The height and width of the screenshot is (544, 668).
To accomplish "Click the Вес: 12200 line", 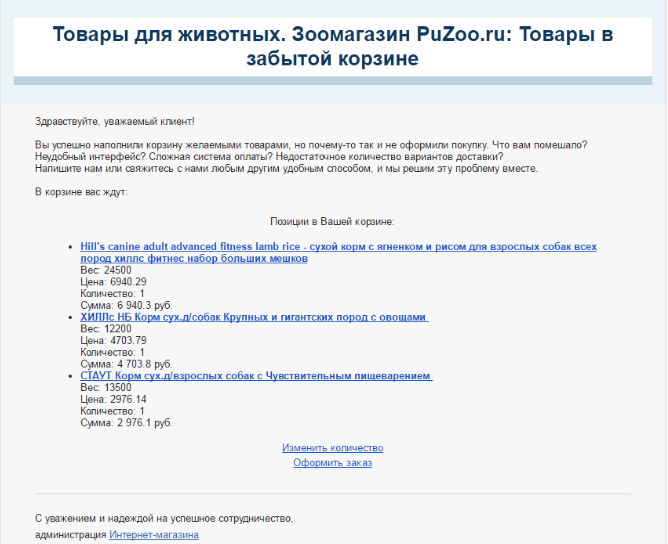I will [106, 329].
